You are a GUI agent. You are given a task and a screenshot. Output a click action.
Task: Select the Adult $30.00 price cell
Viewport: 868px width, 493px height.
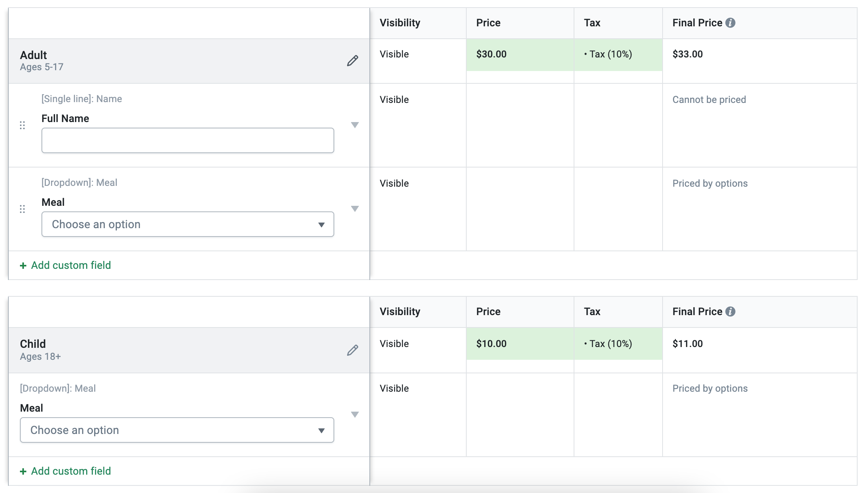pyautogui.click(x=520, y=55)
